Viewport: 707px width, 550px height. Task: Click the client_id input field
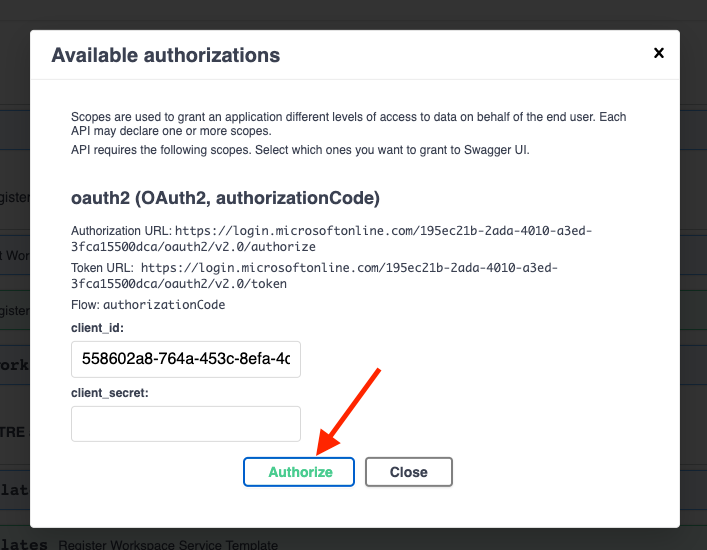186,359
